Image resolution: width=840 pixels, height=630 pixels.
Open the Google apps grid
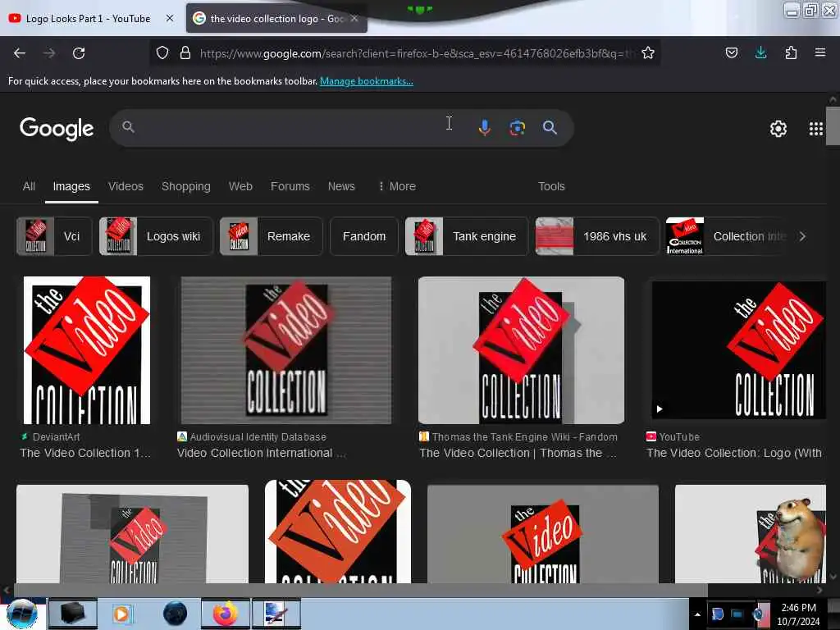[816, 129]
